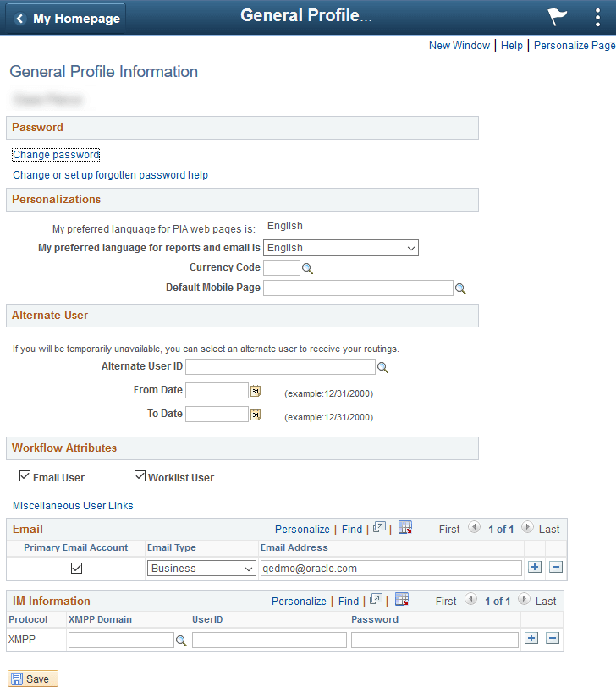Click the notification flag in the header
616x698 pixels.
coord(556,17)
